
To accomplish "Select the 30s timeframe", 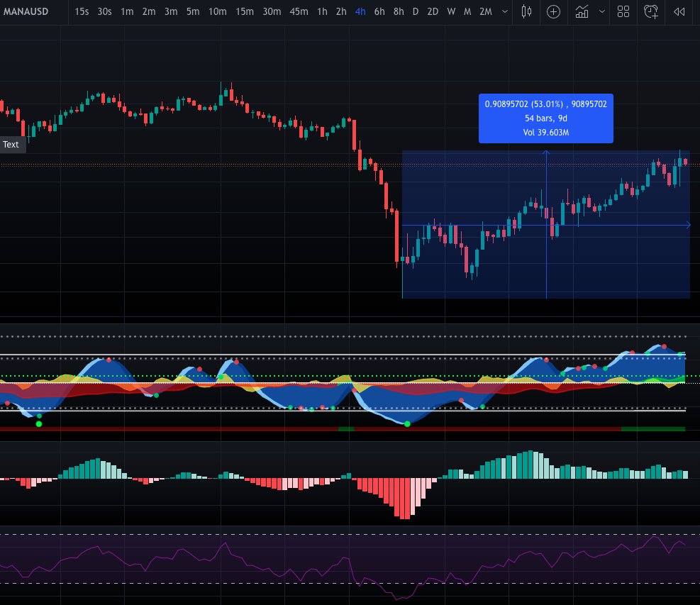I will point(104,11).
